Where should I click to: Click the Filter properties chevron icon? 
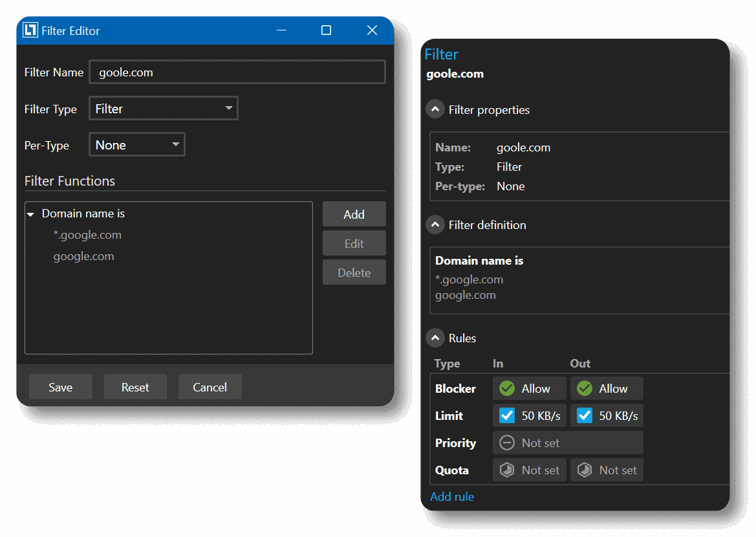tap(435, 109)
